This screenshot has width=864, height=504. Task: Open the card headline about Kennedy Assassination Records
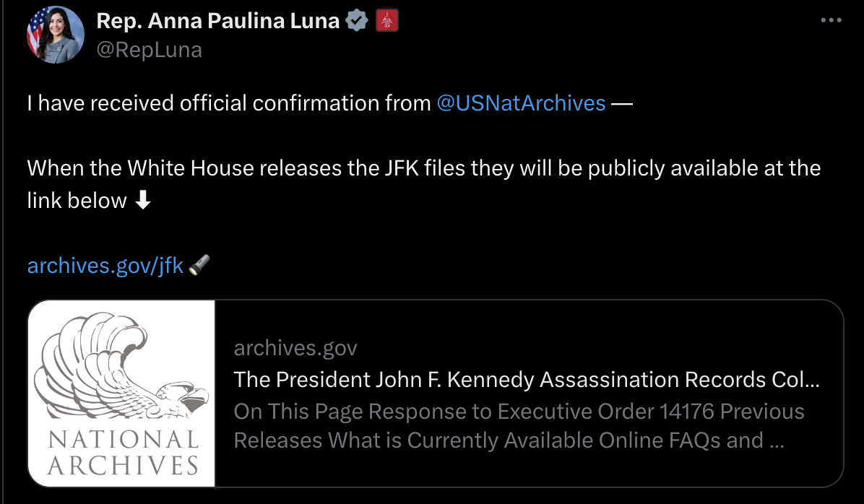pos(527,380)
